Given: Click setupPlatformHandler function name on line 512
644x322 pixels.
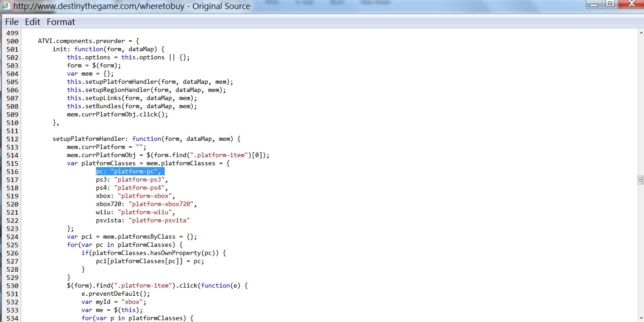Looking at the screenshot, I should click(x=91, y=139).
